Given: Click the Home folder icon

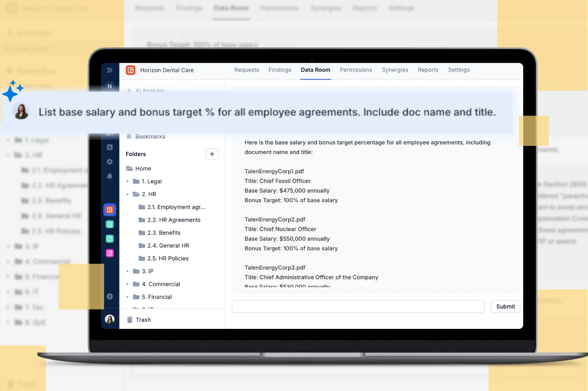Looking at the screenshot, I should 129,169.
